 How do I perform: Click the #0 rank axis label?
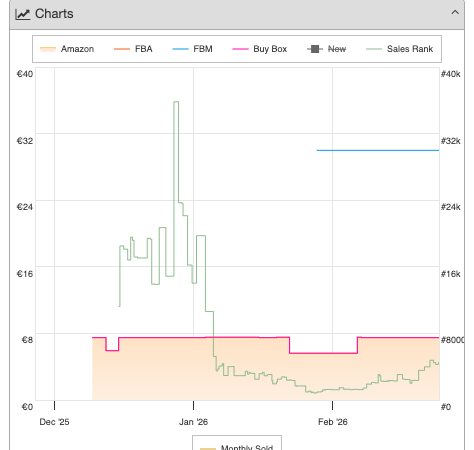tap(446, 407)
